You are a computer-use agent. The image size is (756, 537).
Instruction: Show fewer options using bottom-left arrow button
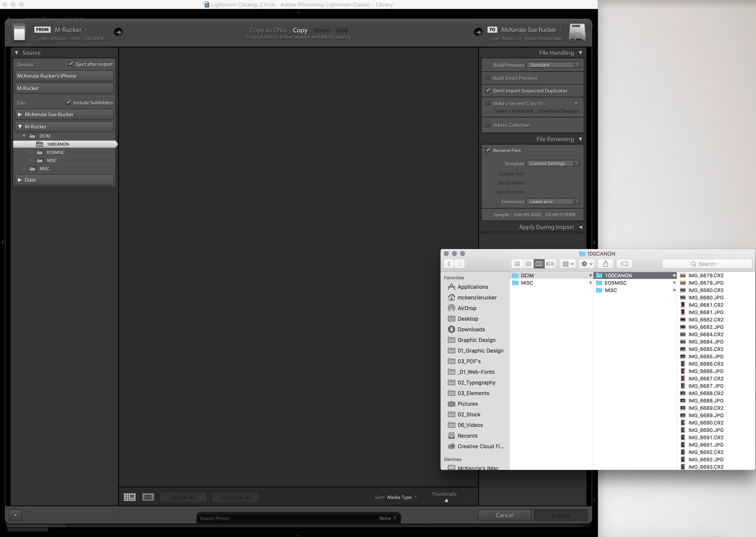click(16, 515)
